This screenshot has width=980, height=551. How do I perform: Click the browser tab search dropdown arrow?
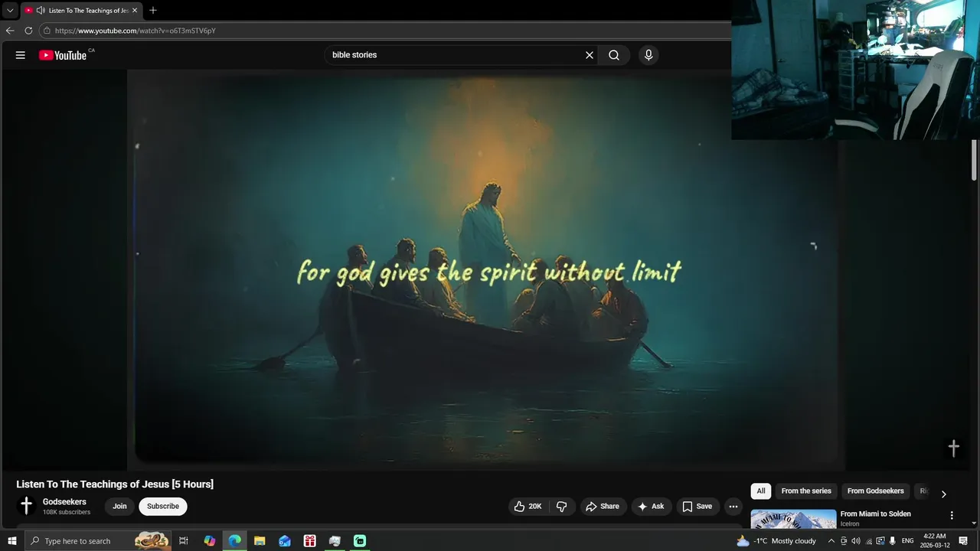pyautogui.click(x=10, y=11)
